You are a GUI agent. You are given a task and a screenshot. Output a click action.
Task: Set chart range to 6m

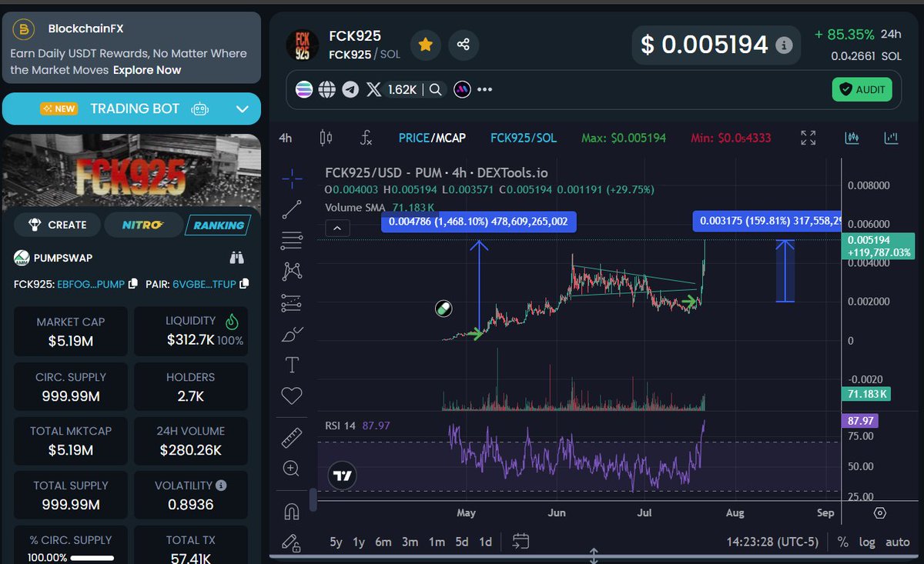[x=383, y=542]
